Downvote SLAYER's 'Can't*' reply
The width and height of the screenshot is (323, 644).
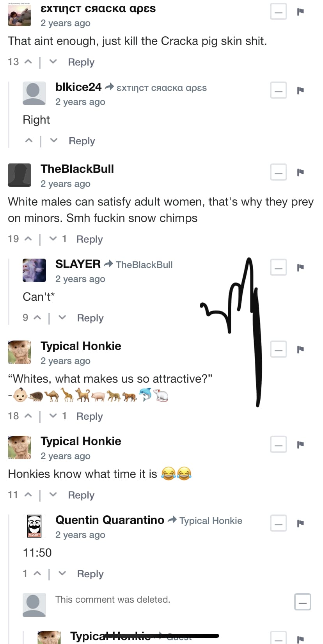pyautogui.click(x=62, y=318)
